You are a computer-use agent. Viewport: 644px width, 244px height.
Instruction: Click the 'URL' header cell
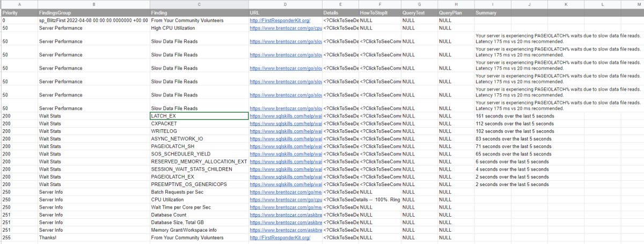(x=285, y=12)
